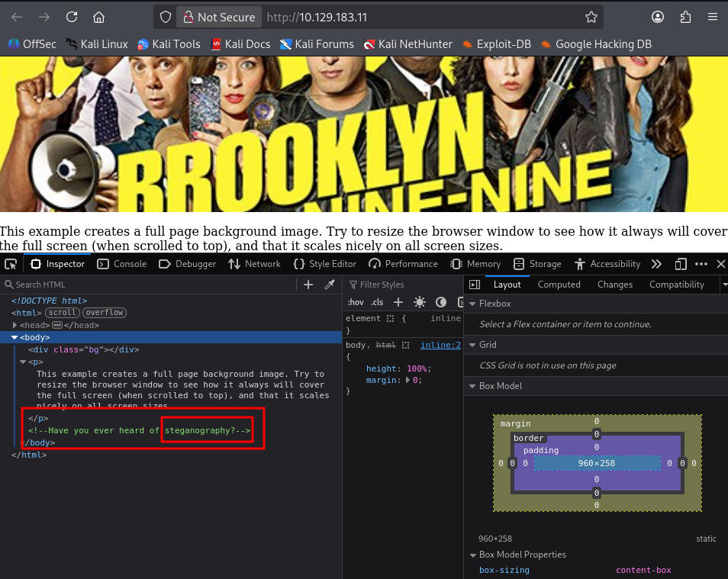Open the Accessibility tab
This screenshot has width=728, height=579.
[607, 264]
